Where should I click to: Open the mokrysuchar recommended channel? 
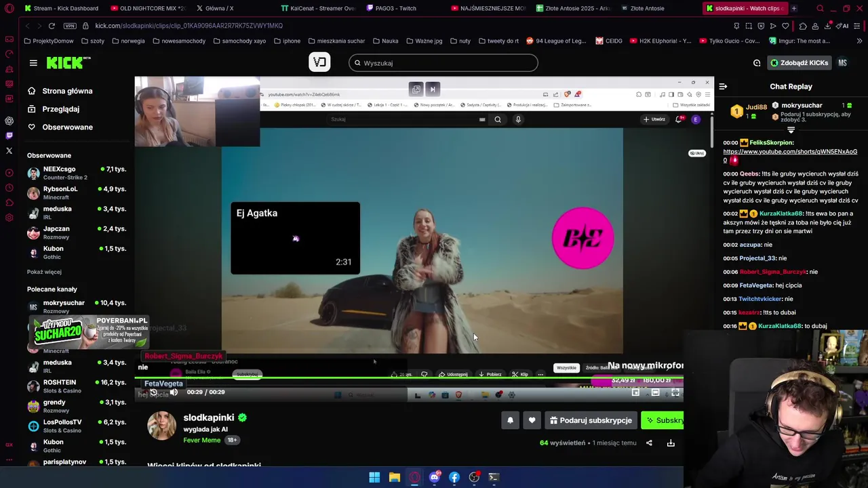coord(76,307)
